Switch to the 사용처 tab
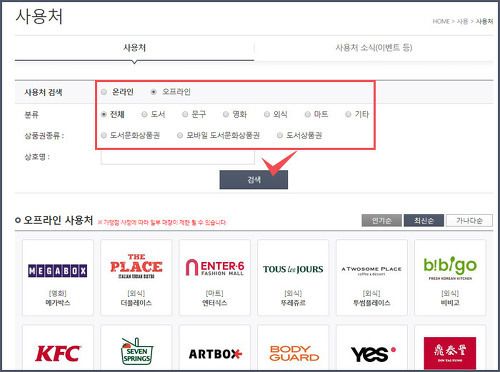500x372 pixels. pyautogui.click(x=134, y=48)
